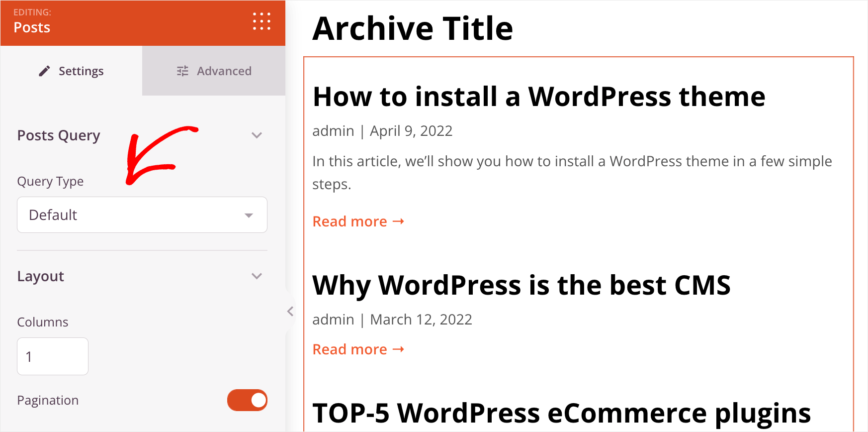The height and width of the screenshot is (432, 868).
Task: Click the Columns number field
Action: 53,356
